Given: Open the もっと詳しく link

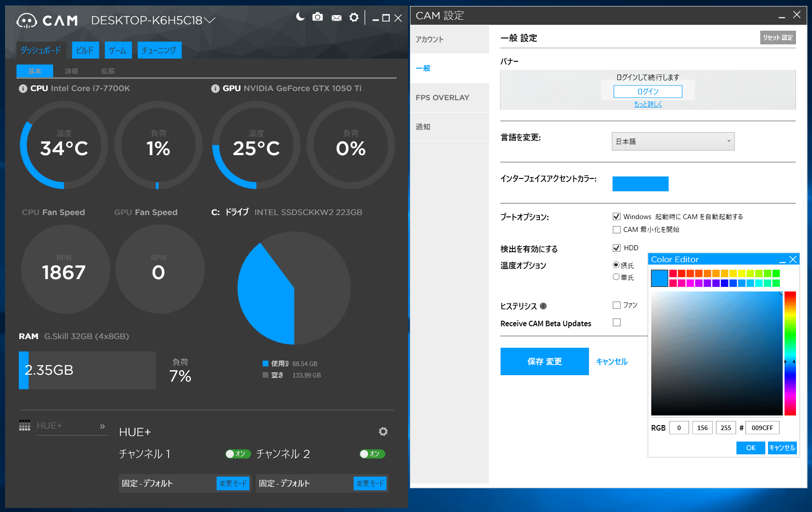Looking at the screenshot, I should [x=648, y=104].
